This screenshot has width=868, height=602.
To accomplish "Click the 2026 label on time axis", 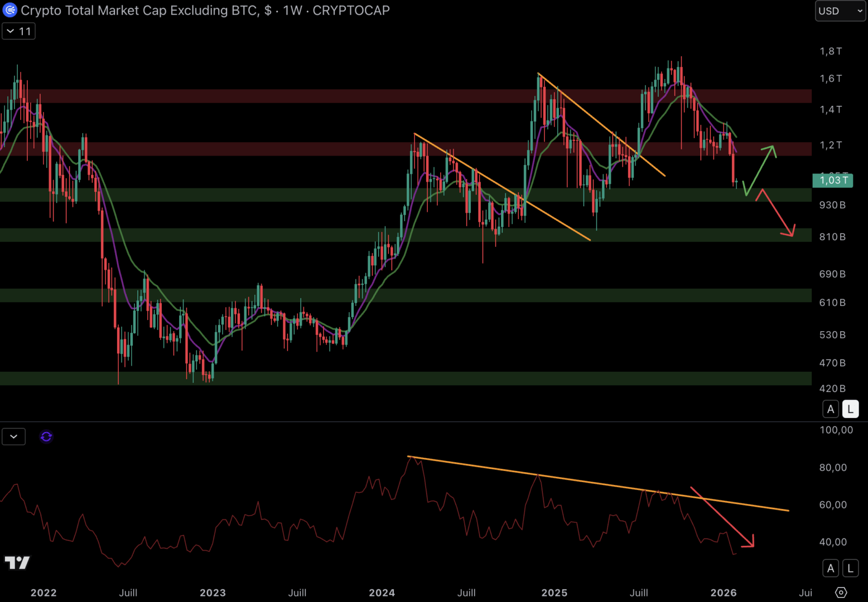I will [723, 593].
